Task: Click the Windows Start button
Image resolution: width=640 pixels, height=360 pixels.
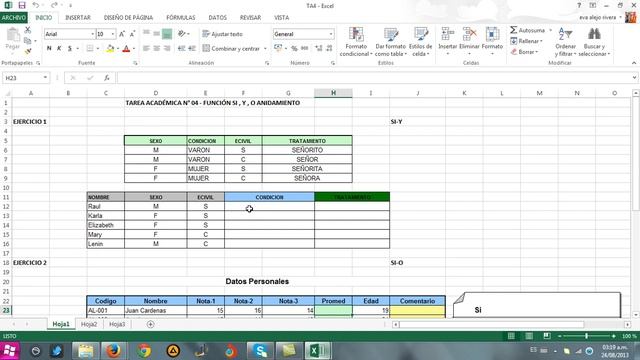Action: [10, 351]
